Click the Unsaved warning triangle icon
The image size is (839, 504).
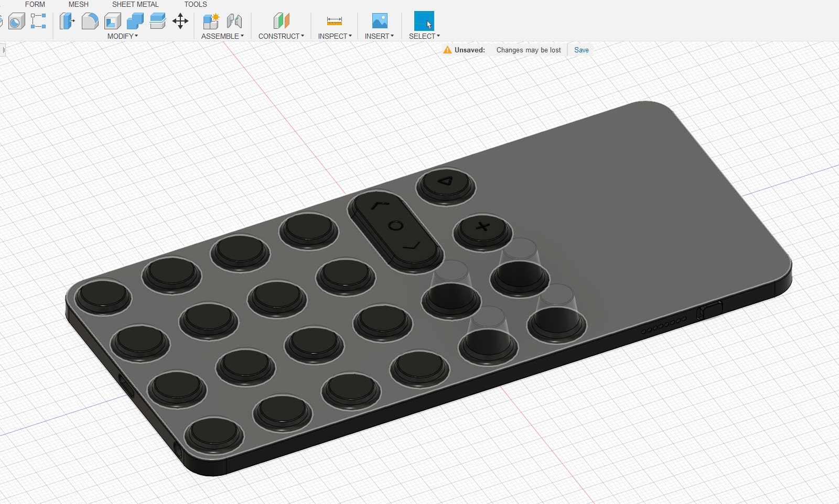tap(447, 50)
